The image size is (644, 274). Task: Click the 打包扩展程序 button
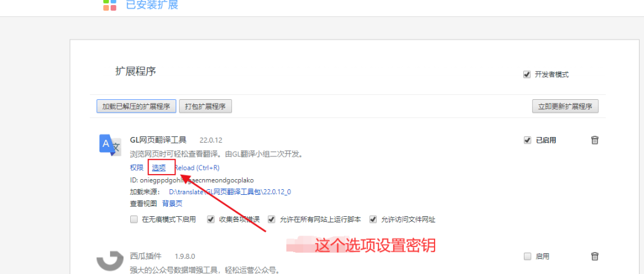pyautogui.click(x=206, y=106)
